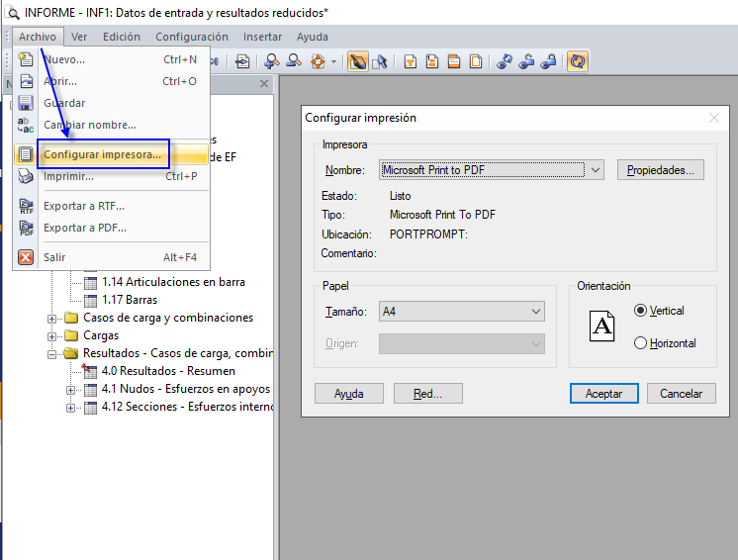Choose Exportar a RTF... entry

tap(111, 206)
